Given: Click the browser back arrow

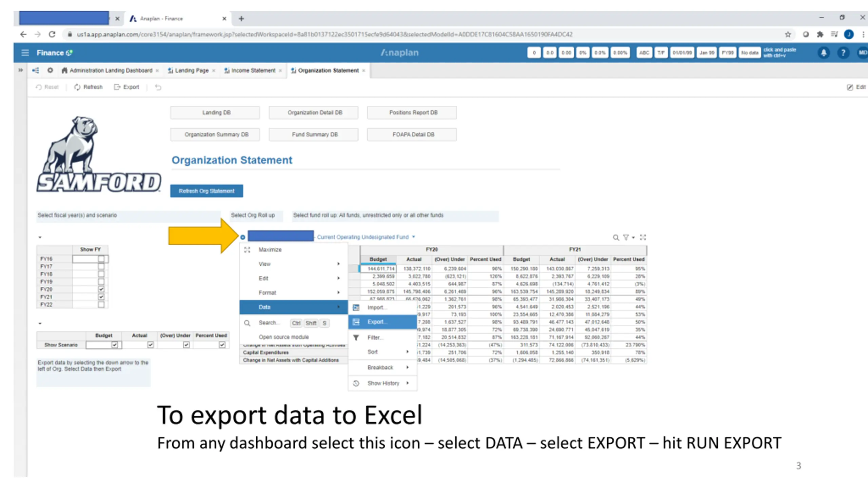Looking at the screenshot, I should coord(23,34).
